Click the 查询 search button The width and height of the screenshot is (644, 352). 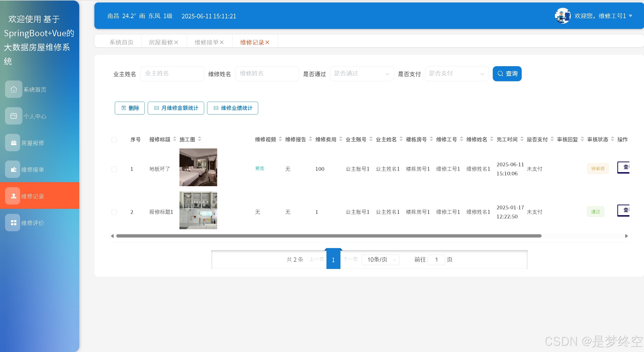[507, 74]
